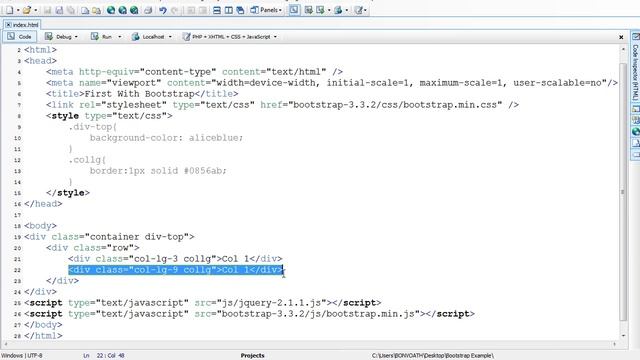Screen dimensions: 640x360
Task: Click the Run button
Action: [x=102, y=37]
